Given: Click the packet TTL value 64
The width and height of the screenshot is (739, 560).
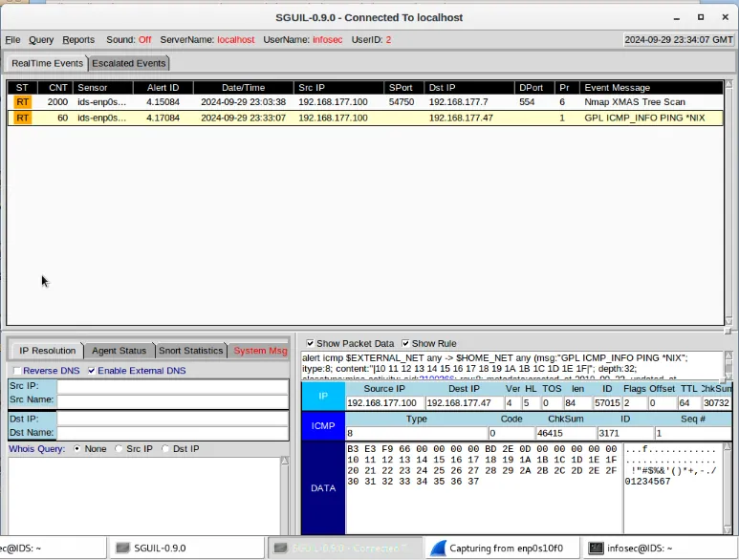Looking at the screenshot, I should pos(688,403).
